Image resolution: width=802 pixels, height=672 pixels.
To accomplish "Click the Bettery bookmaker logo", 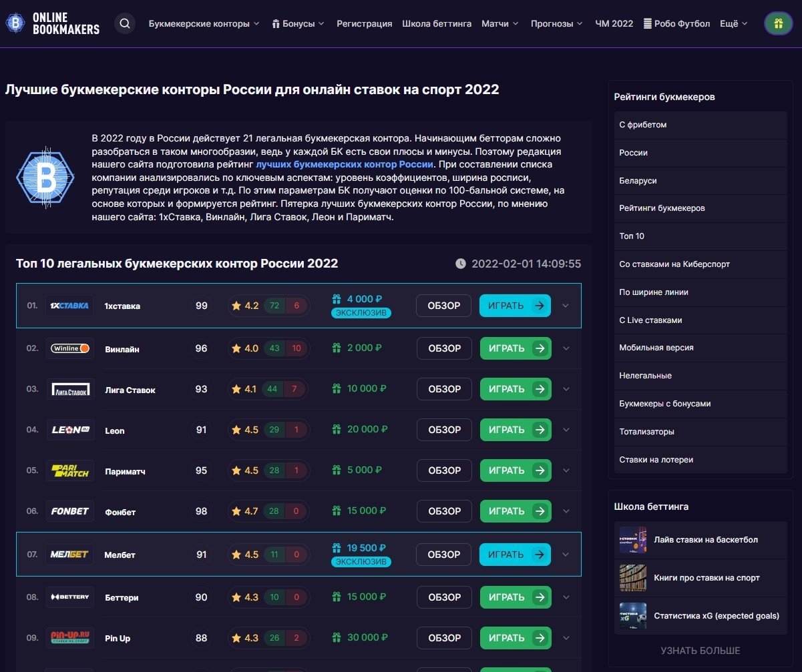I will coord(69,597).
